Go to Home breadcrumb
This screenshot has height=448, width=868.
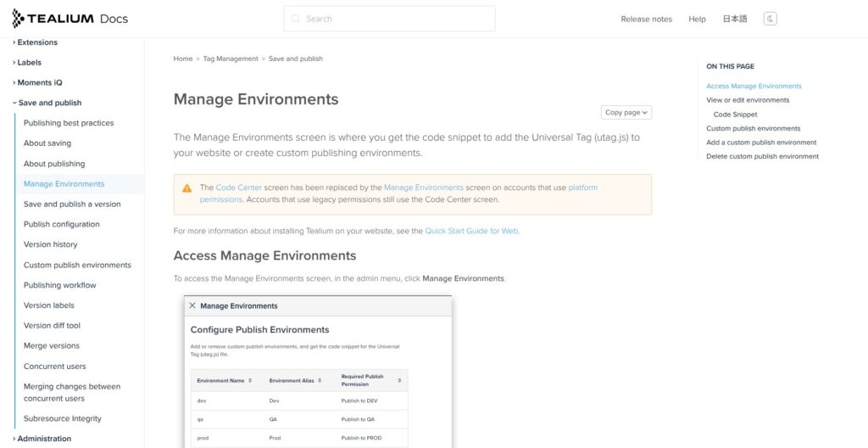coord(183,59)
